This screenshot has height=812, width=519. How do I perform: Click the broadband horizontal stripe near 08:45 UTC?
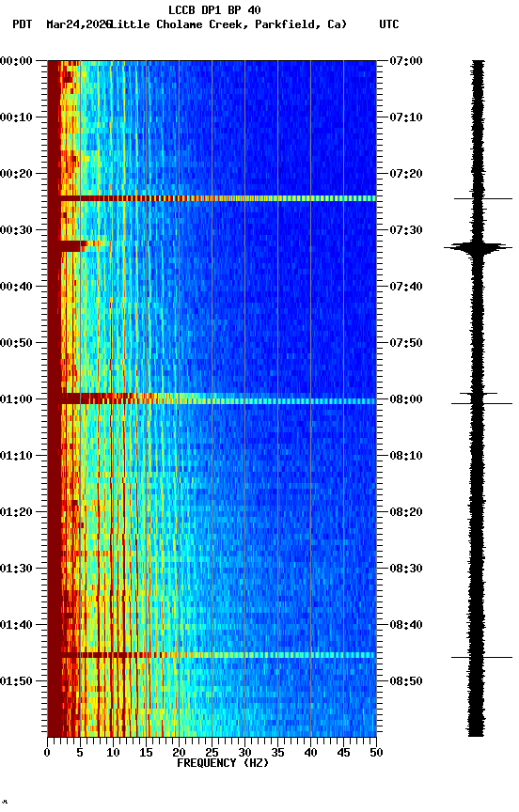coord(218,655)
